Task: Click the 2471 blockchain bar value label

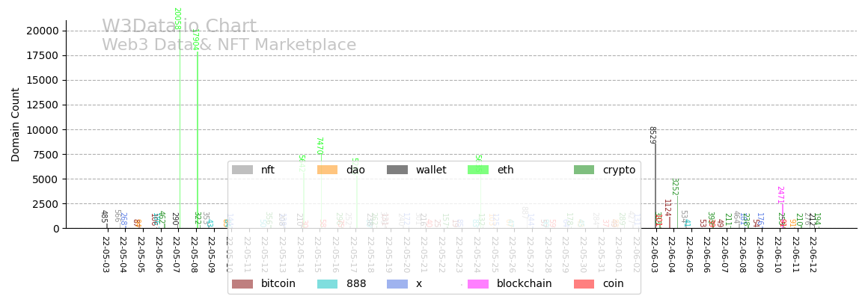Action: [779, 195]
